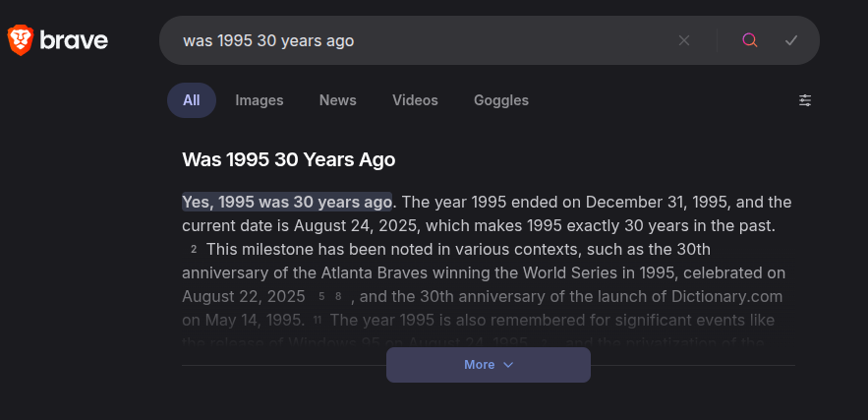Click highlighted 'Yes, 1995 was 30 years ago' text
Screen dimensions: 868x420
click(x=287, y=202)
